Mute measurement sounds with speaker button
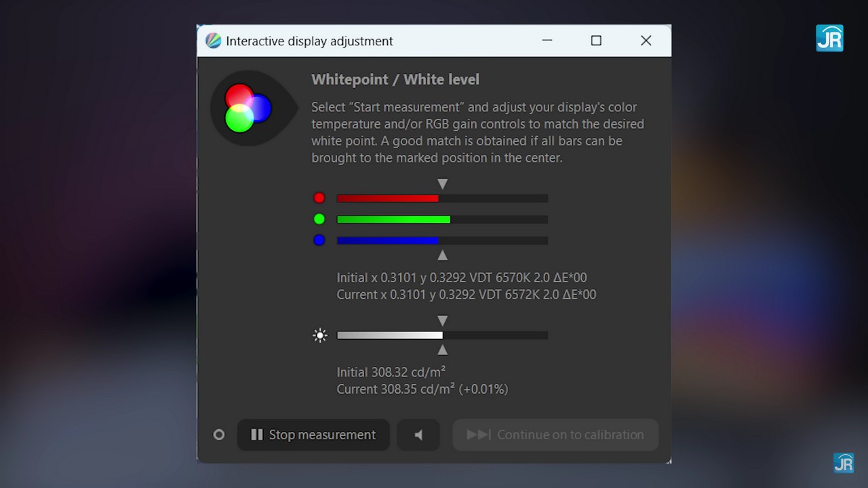The image size is (868, 488). 418,435
